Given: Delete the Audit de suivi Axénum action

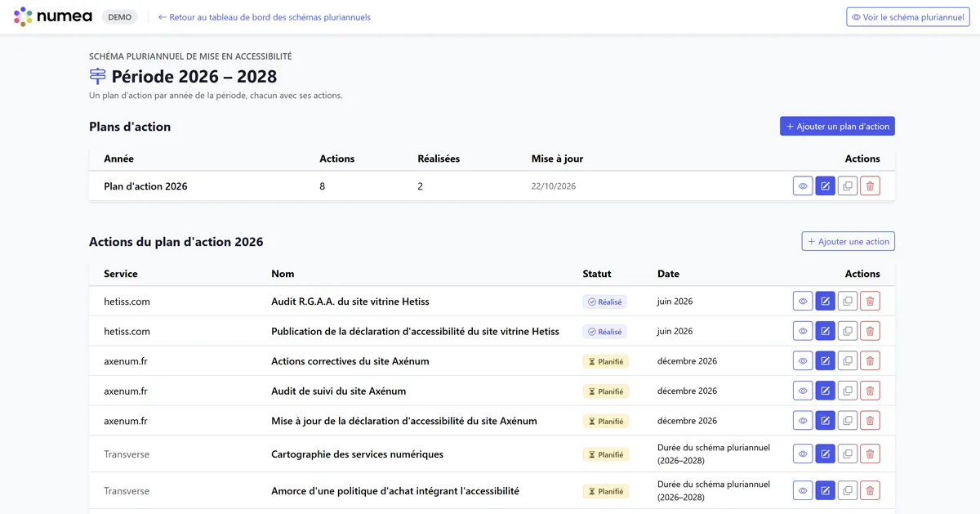Looking at the screenshot, I should click(870, 391).
